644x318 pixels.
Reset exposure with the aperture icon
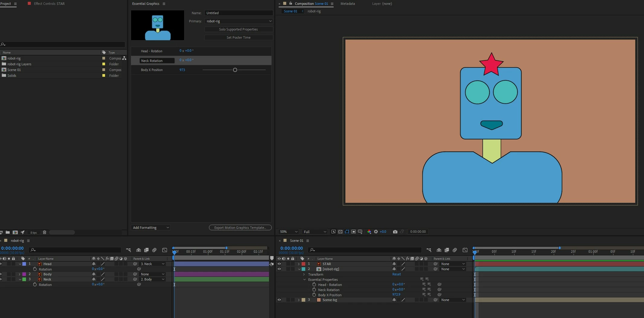(376, 232)
